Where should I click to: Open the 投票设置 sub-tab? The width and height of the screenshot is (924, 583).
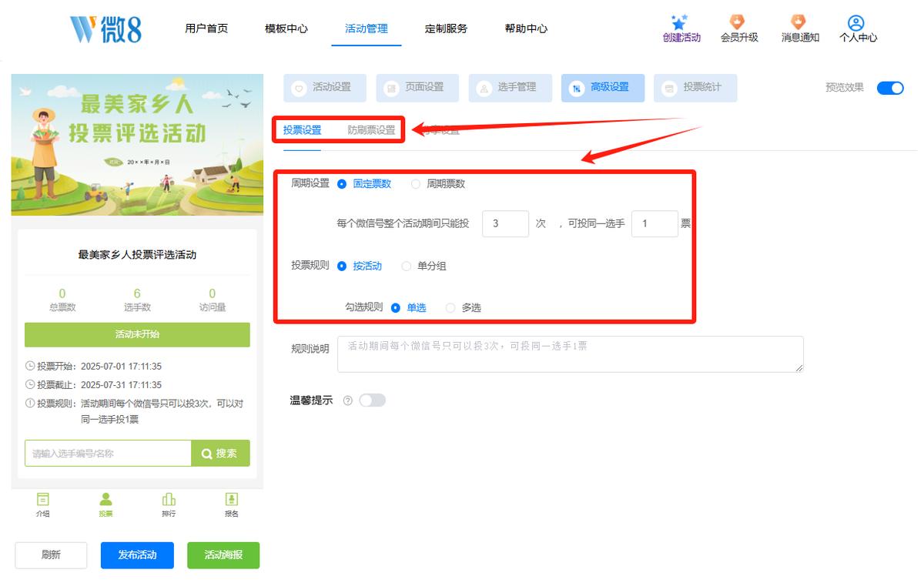(x=302, y=130)
